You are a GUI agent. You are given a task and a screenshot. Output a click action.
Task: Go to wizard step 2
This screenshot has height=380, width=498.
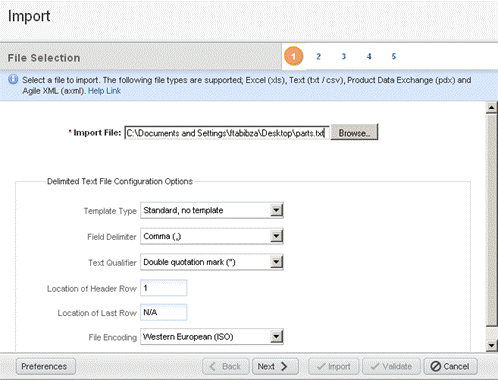click(318, 56)
